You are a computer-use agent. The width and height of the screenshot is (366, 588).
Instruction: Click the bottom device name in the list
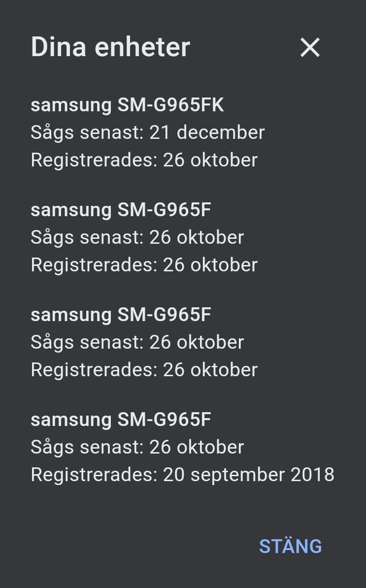click(x=121, y=419)
